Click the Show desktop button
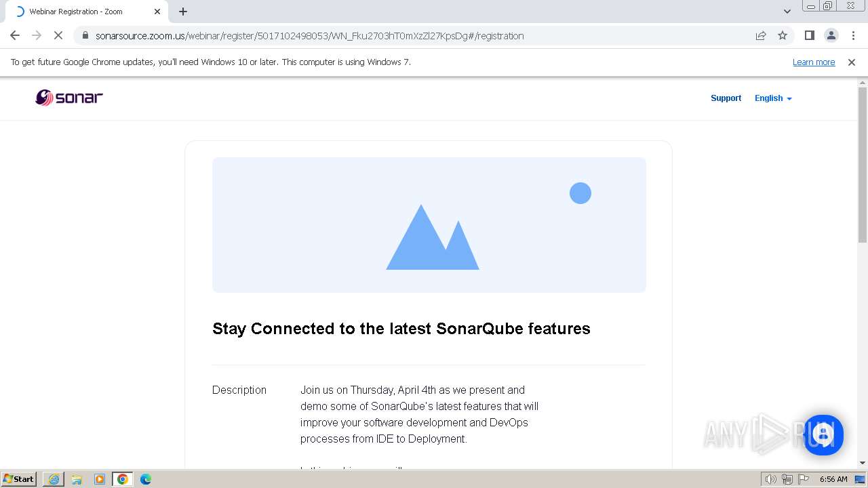 861,479
